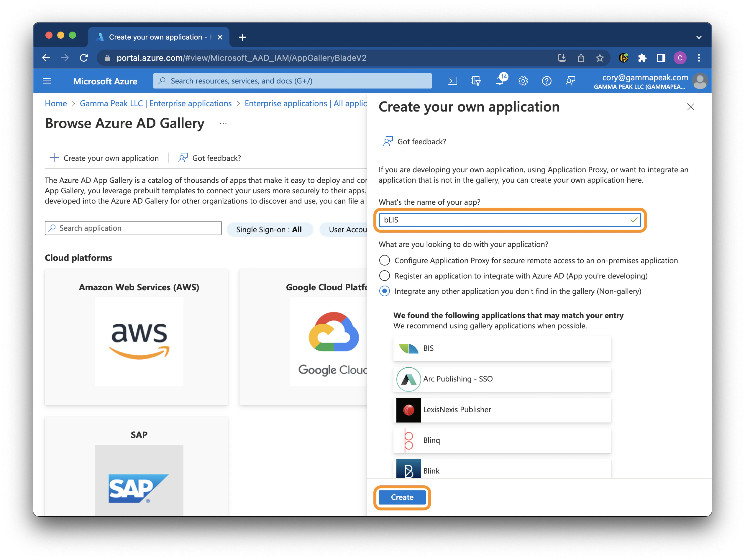Screen dimensions: 745x560
Task: Select the Configure Application Proxy option
Action: coord(384,260)
